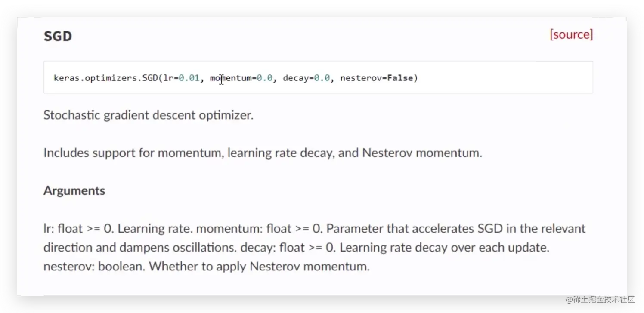Open the [source] link for SGD
Screen dimensions: 644x313
[x=571, y=34]
